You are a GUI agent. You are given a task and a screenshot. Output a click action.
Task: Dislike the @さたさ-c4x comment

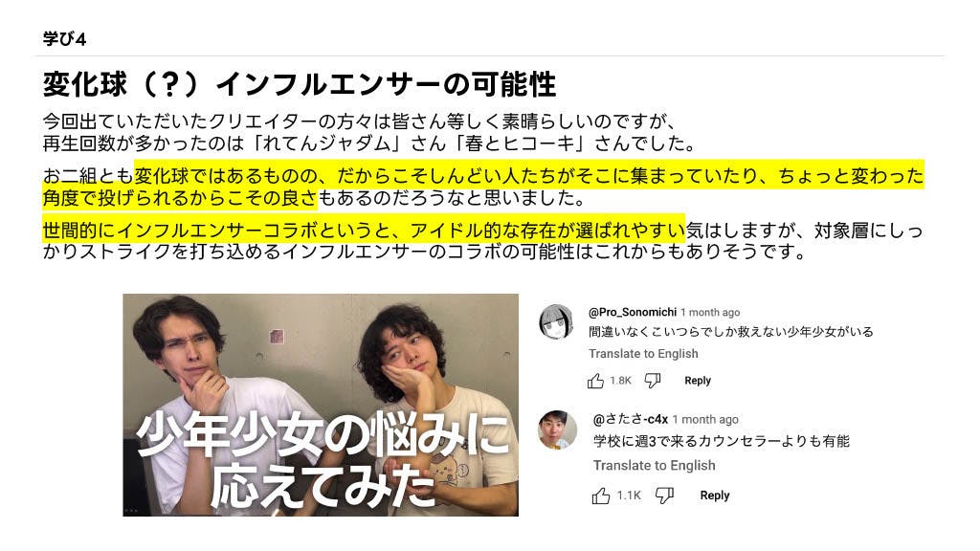(664, 496)
